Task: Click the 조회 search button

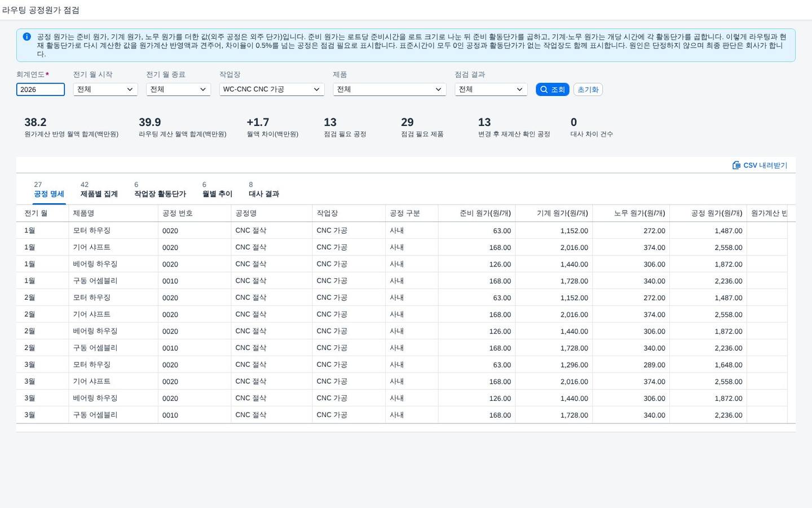Action: coord(552,89)
